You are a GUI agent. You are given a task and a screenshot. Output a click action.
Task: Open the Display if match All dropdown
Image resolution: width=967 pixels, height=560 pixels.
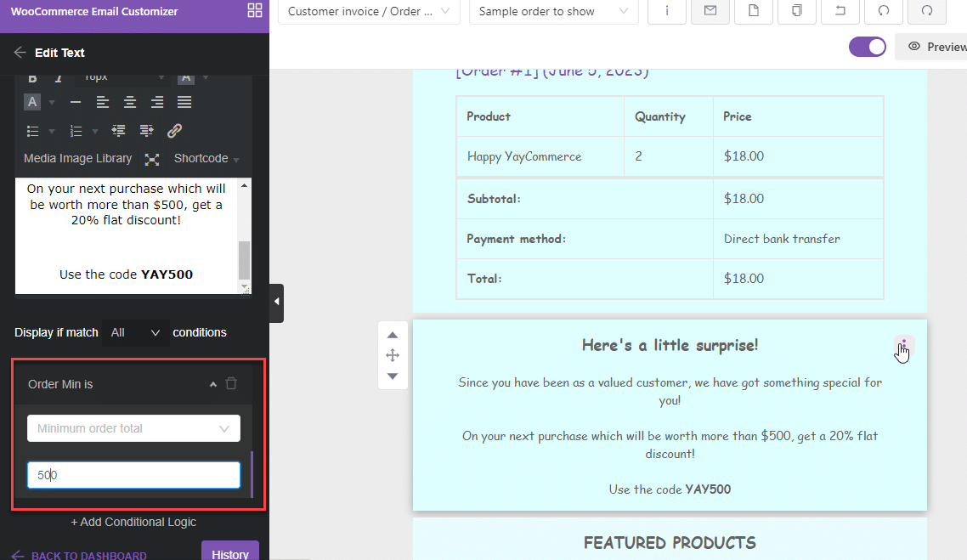tap(135, 332)
